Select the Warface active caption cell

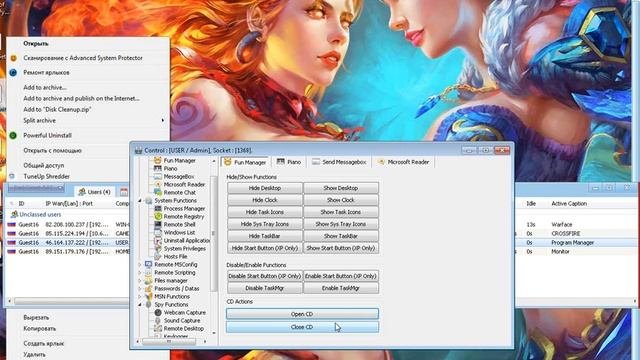[562, 224]
